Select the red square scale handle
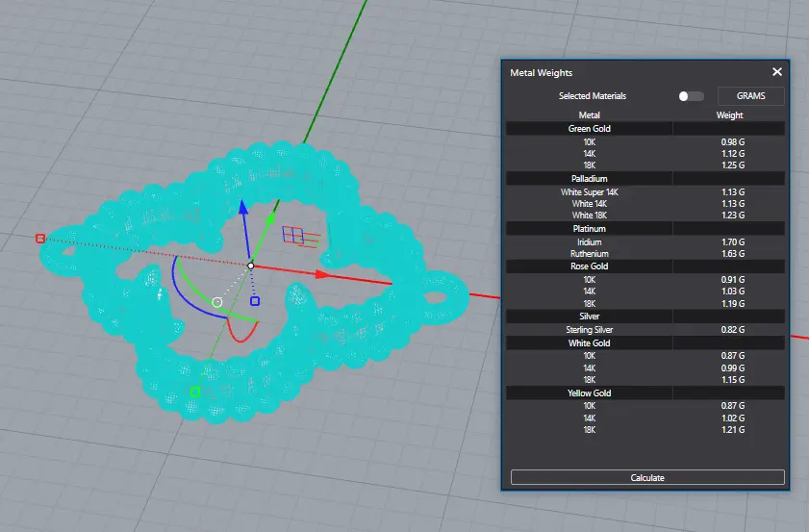The height and width of the screenshot is (532, 809). coord(40,238)
